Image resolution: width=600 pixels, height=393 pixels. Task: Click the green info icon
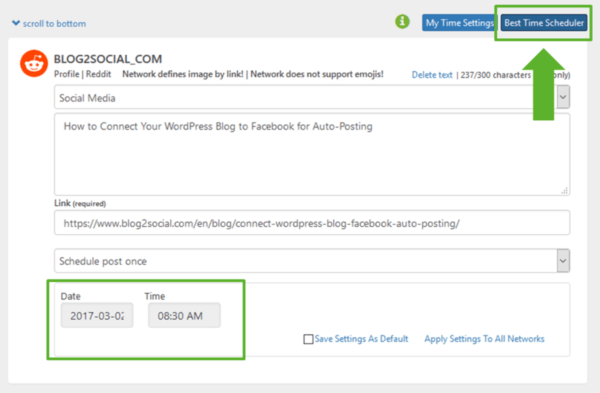[402, 21]
